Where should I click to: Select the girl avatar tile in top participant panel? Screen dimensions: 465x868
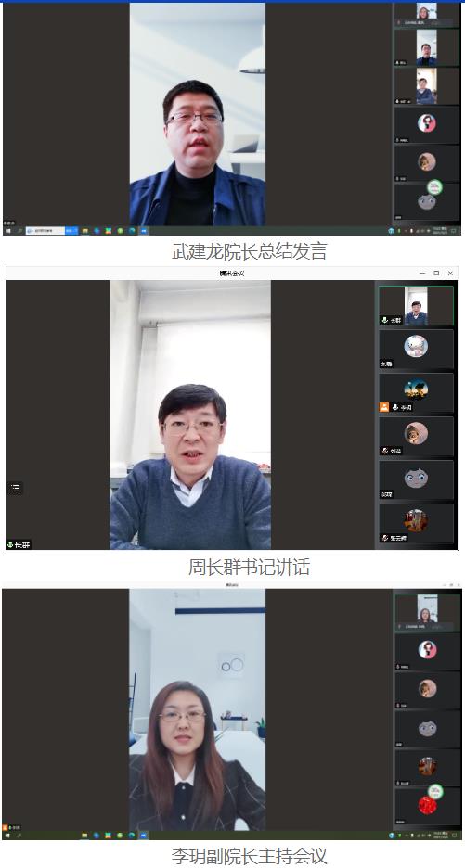(427, 126)
